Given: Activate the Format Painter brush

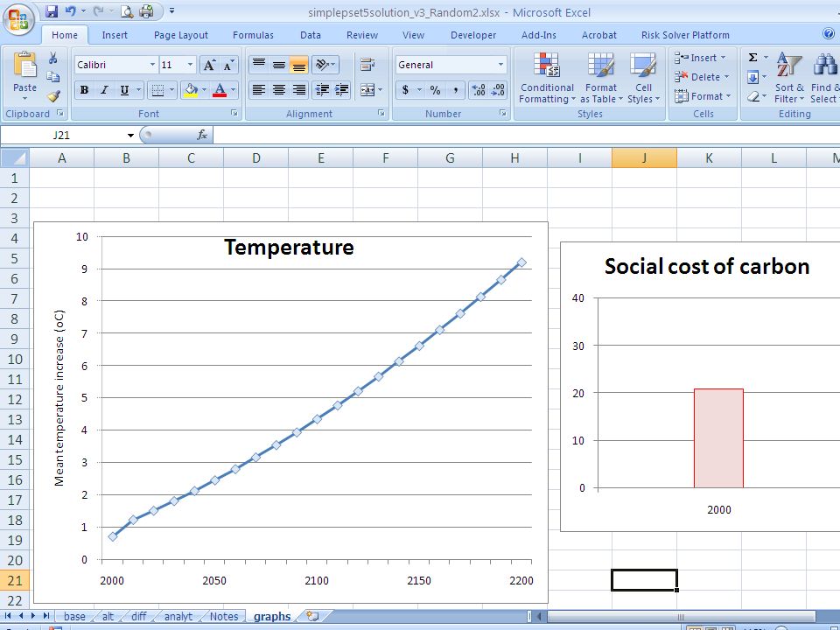Looking at the screenshot, I should click(x=52, y=96).
